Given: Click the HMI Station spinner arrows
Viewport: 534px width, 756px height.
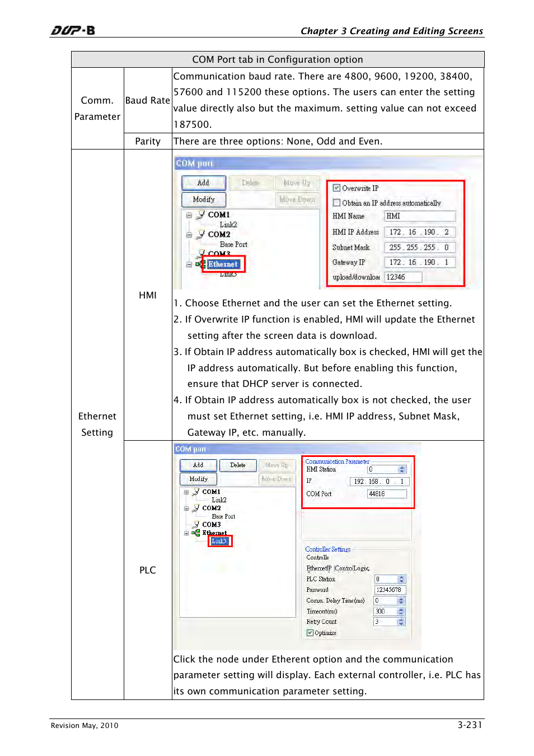Looking at the screenshot, I should 401,470.
